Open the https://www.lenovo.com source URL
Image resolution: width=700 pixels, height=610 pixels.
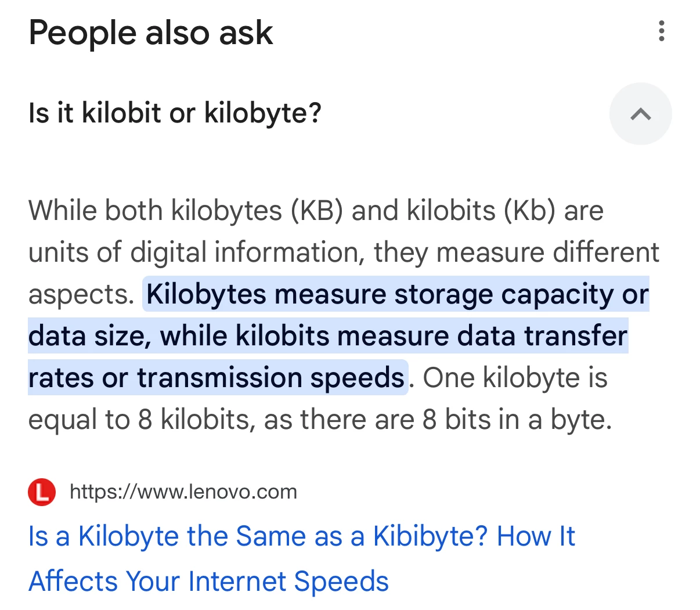(x=183, y=492)
